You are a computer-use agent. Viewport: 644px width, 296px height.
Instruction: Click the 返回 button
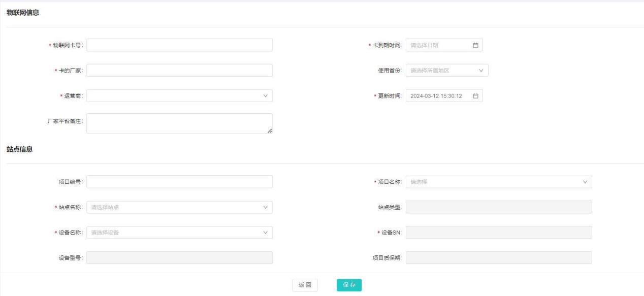coord(305,285)
